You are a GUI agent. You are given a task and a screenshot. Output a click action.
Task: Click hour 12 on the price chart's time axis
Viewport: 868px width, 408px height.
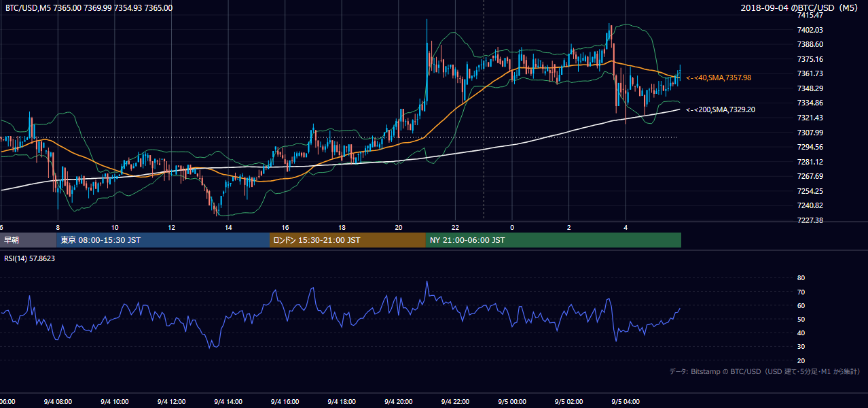click(171, 227)
